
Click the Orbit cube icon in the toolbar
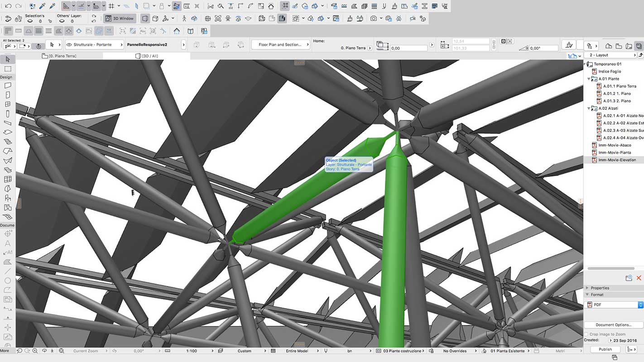pyautogui.click(x=156, y=18)
